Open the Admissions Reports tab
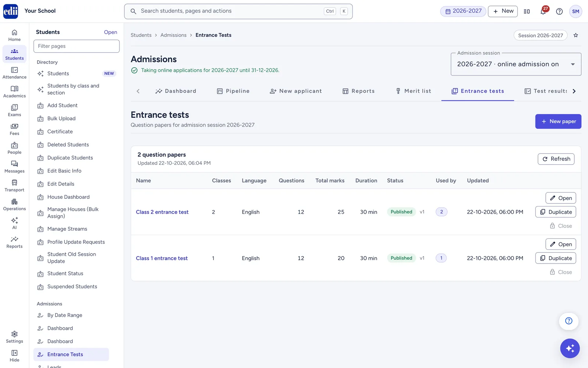Viewport: 588px width, 368px height. [358, 91]
